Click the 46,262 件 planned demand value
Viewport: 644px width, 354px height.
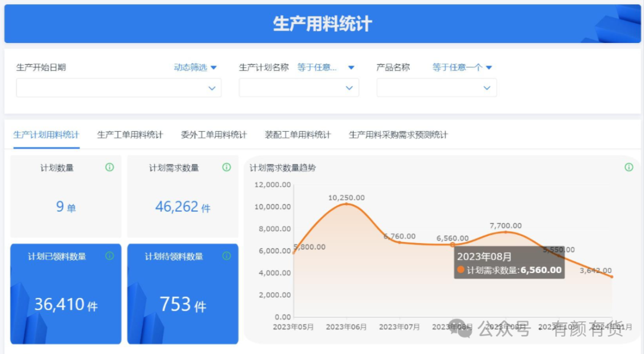point(182,207)
